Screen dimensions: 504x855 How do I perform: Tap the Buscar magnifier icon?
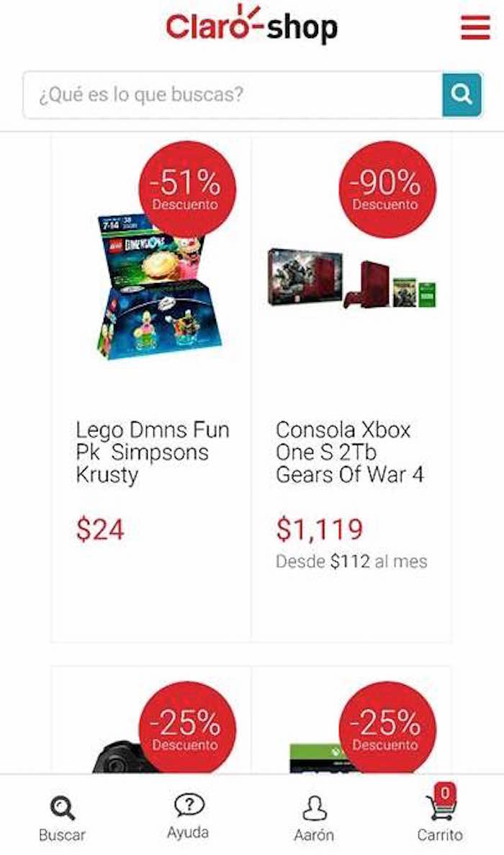(62, 809)
